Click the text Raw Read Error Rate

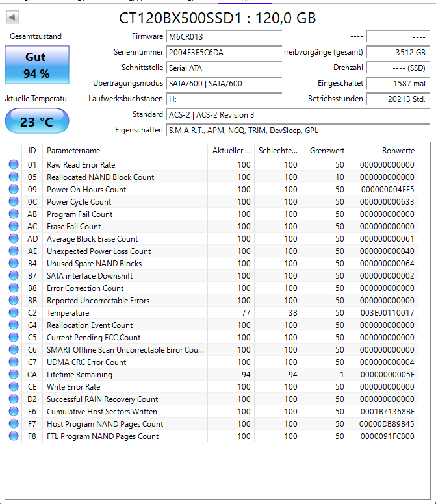(81, 164)
